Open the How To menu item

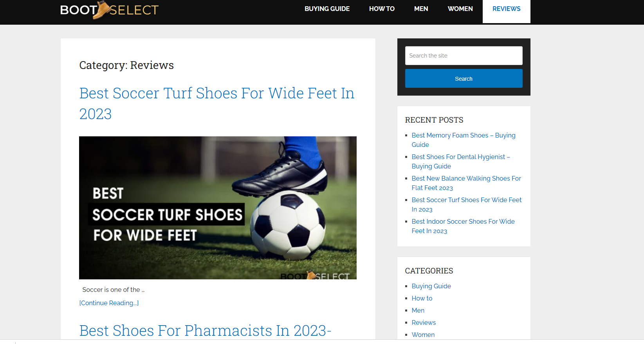coord(382,9)
